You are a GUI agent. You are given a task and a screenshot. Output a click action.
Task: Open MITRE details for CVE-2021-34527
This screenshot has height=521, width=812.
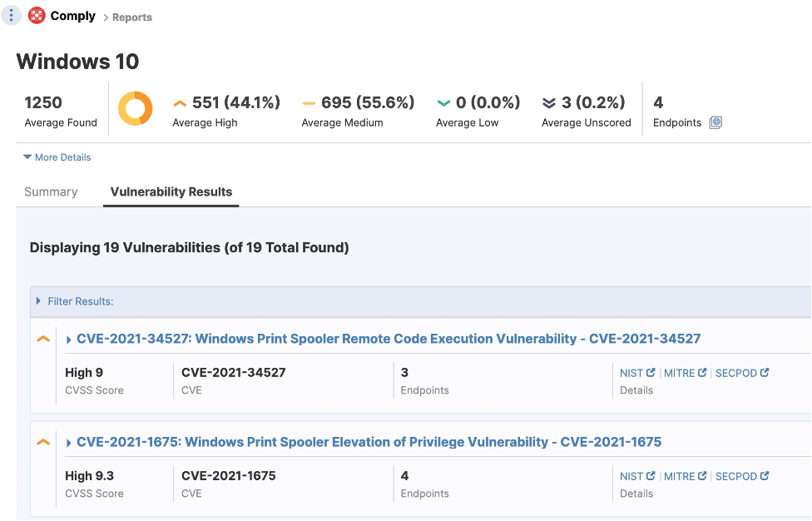686,373
